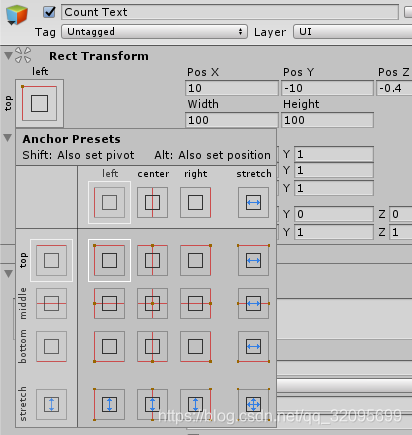Edit the Y field valued 0

pyautogui.click(x=334, y=214)
